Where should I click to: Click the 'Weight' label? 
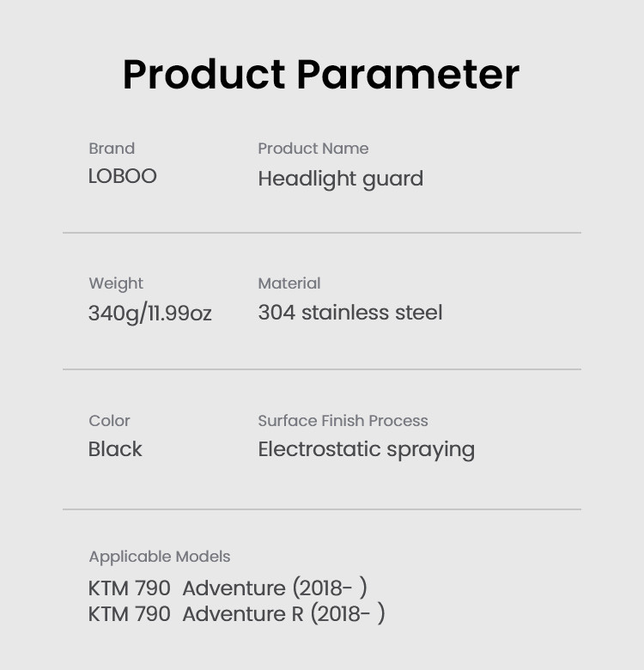click(x=116, y=283)
